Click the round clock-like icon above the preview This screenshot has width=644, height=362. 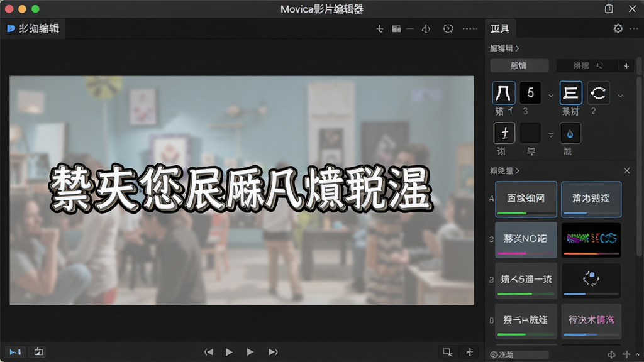pyautogui.click(x=448, y=28)
